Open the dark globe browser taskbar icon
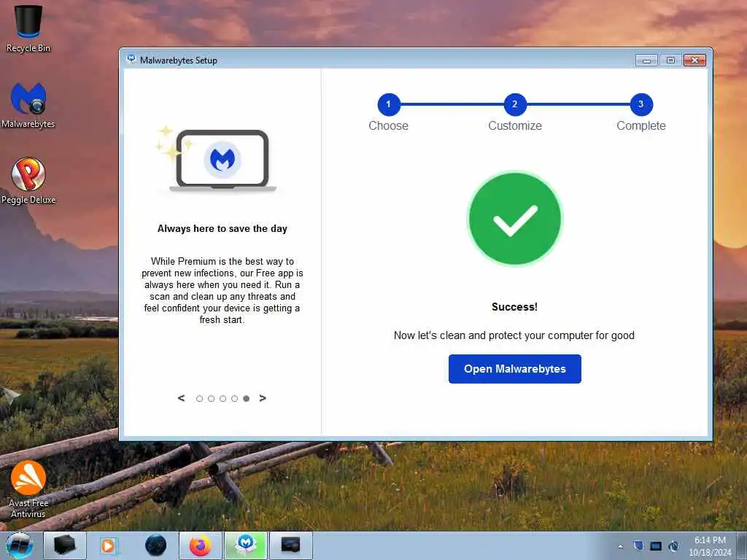The height and width of the screenshot is (560, 747). (x=155, y=545)
